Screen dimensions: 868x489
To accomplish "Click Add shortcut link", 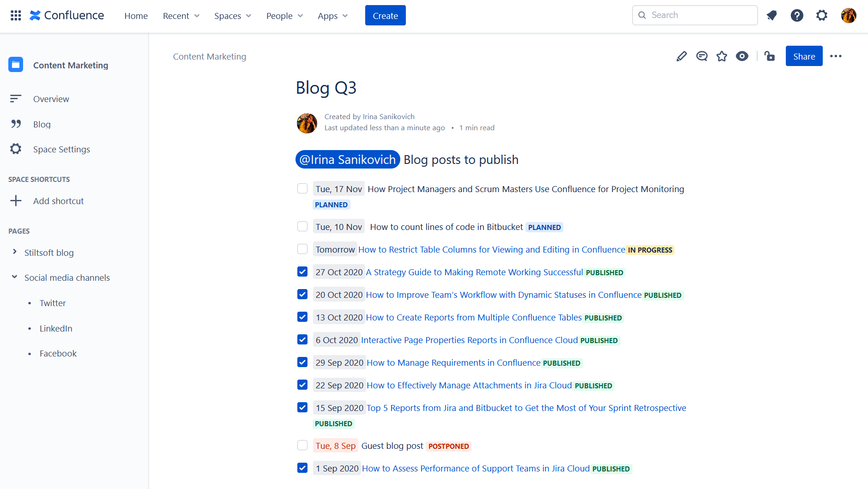I will 59,201.
